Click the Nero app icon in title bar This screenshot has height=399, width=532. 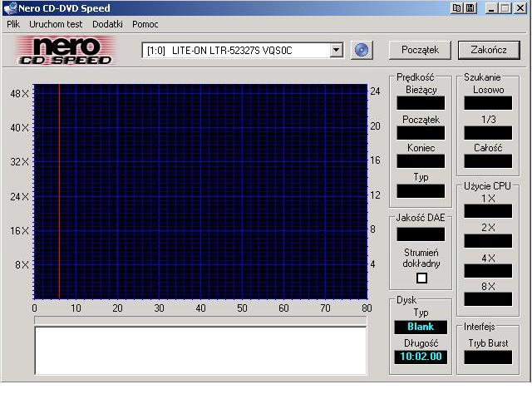point(10,8)
